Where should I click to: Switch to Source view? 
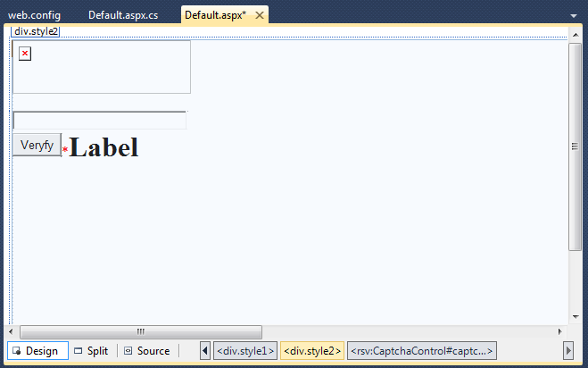(147, 351)
